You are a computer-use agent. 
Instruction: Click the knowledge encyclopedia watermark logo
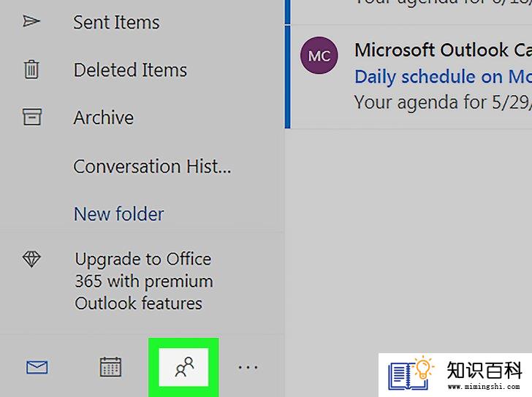455,375
